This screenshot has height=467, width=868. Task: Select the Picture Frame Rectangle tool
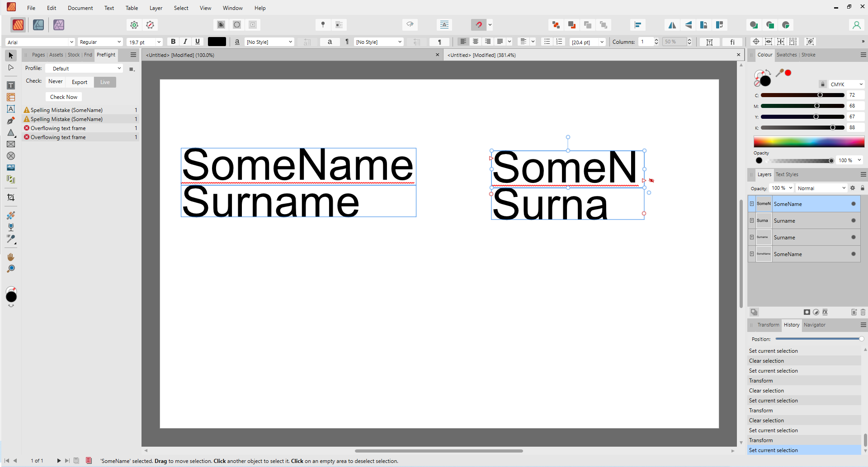point(11,144)
